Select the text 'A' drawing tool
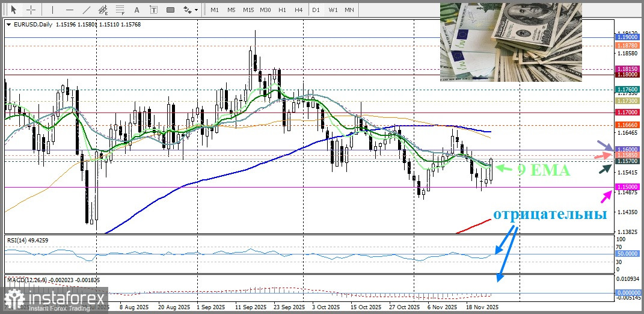644x314 pixels. (x=137, y=10)
